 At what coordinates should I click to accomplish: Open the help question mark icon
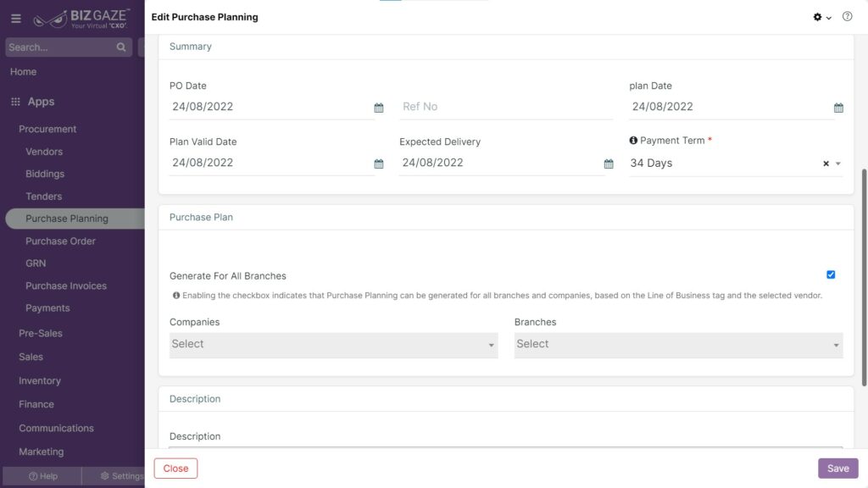[x=847, y=17]
